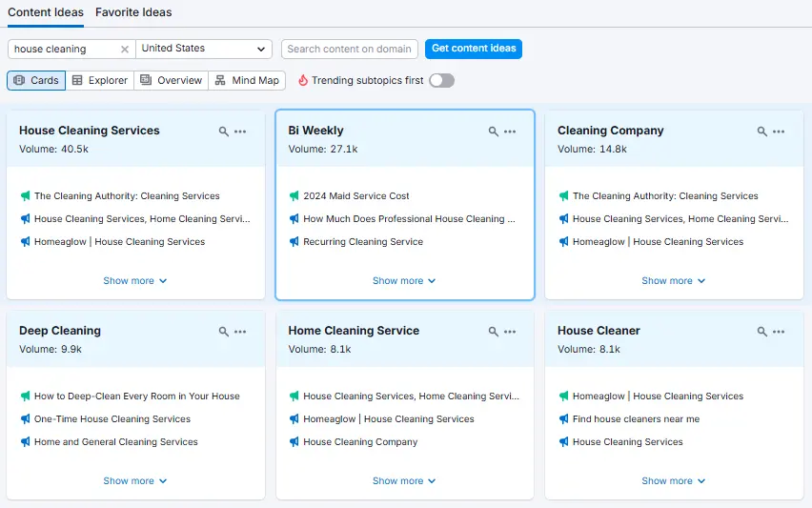Click the Search content on domain field
The image size is (812, 508).
[x=350, y=49]
